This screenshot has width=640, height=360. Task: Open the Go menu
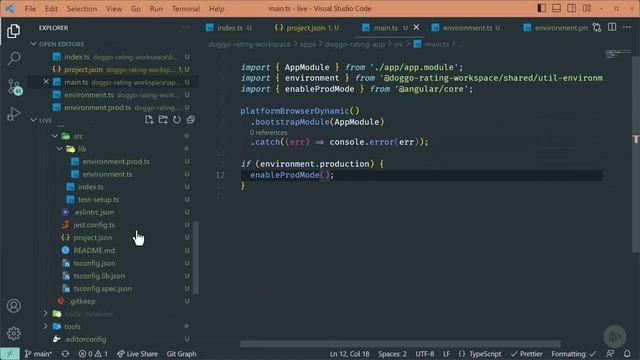(x=136, y=9)
